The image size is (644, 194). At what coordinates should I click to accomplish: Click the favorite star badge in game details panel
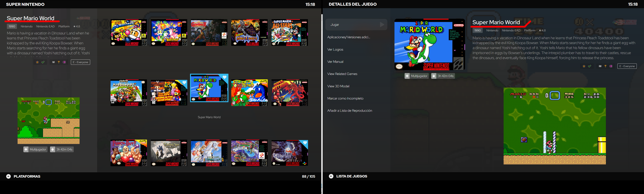click(x=584, y=66)
